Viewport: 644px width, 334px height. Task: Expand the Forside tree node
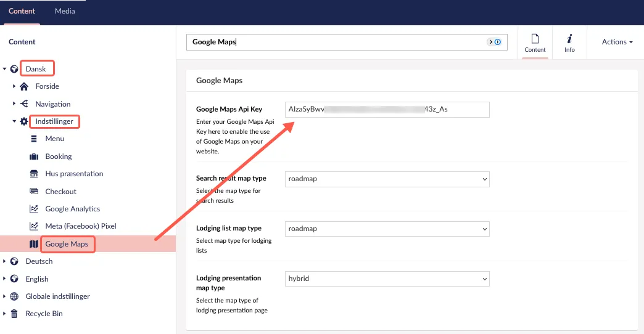click(14, 86)
